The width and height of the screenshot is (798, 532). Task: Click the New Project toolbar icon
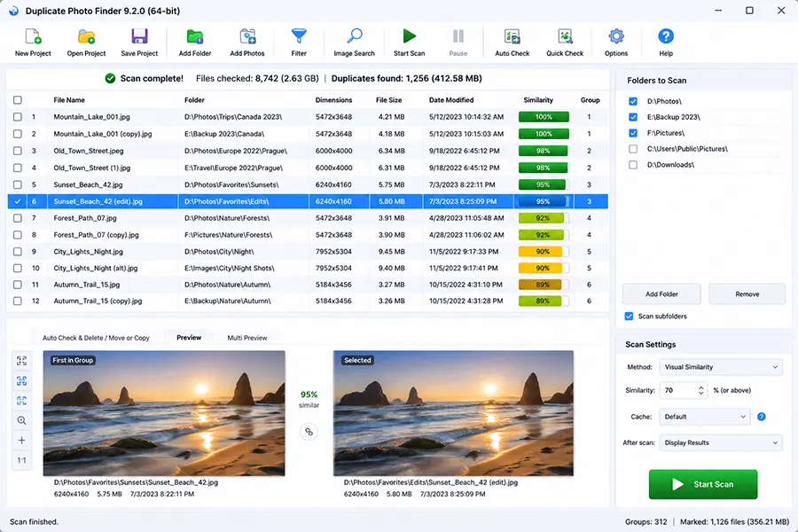(x=33, y=36)
